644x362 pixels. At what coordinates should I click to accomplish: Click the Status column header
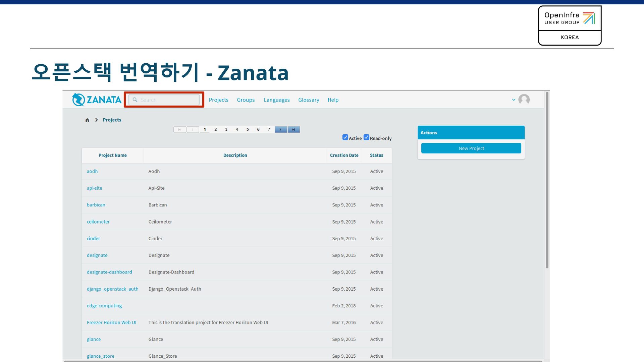tap(376, 155)
